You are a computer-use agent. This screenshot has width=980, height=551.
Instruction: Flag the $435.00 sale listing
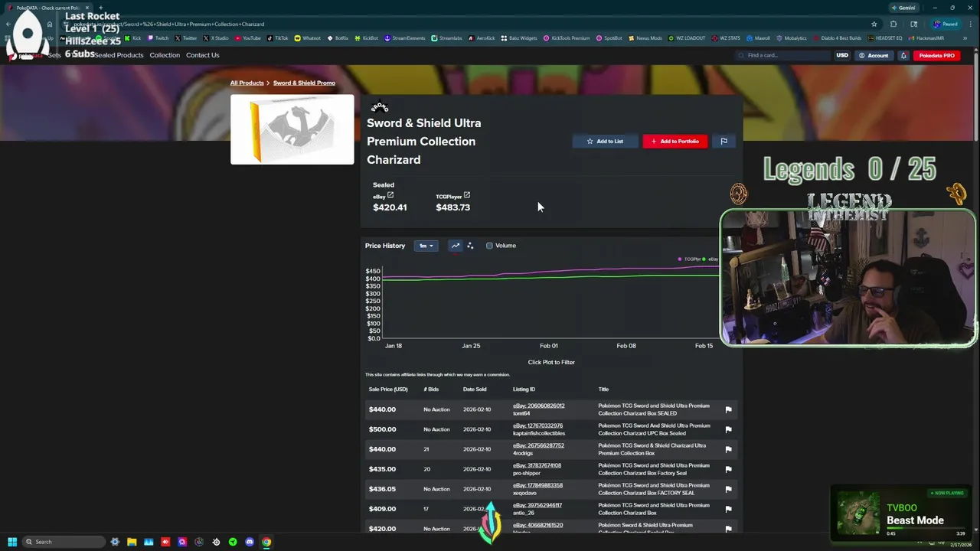(x=728, y=469)
